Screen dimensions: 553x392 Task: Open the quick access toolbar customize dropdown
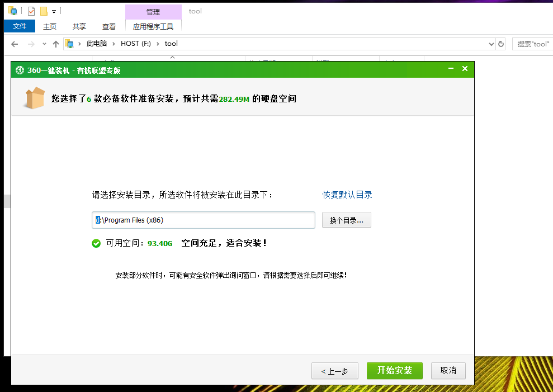coord(54,12)
